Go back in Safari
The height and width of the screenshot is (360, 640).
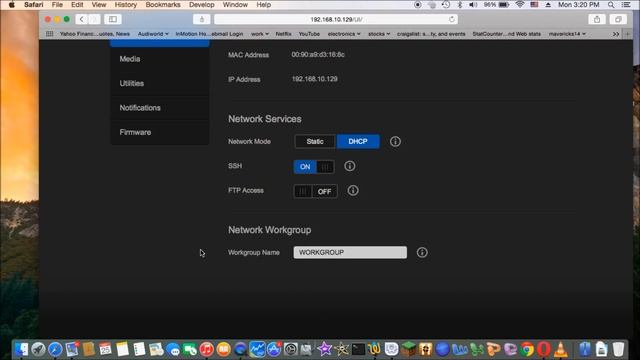pyautogui.click(x=82, y=19)
